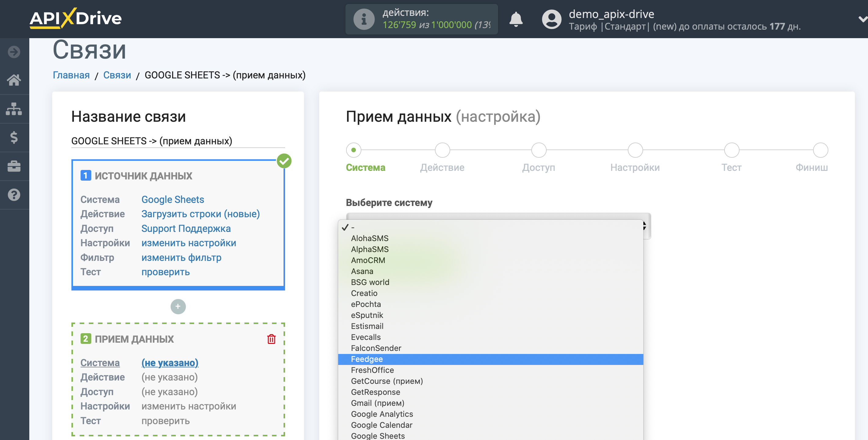This screenshot has height=440, width=868.
Task: Select the Система step circle
Action: [353, 150]
